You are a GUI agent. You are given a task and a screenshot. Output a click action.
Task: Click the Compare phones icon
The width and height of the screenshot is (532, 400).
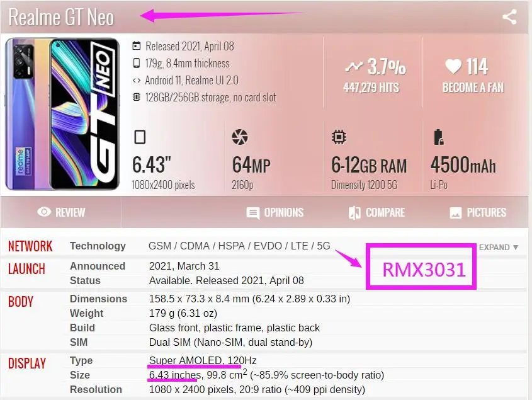[x=354, y=212]
